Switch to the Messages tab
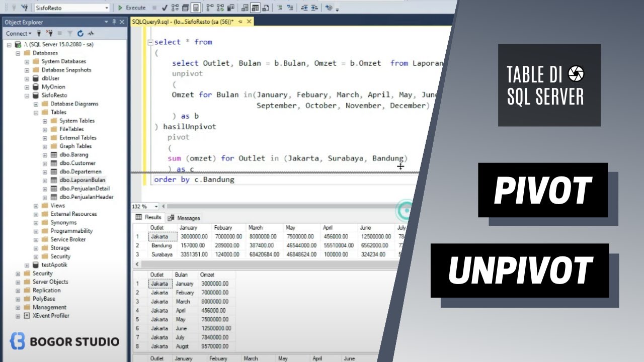Image resolution: width=644 pixels, height=362 pixels. [x=184, y=218]
